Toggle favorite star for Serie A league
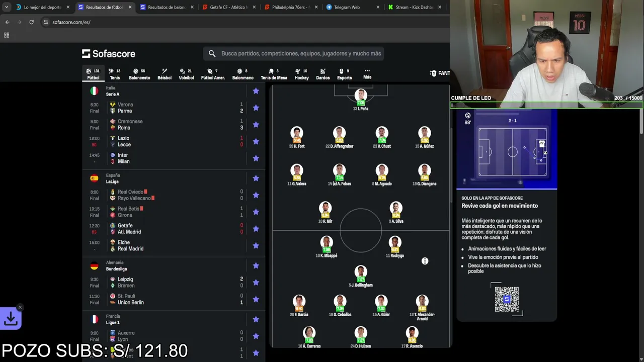 [256, 91]
